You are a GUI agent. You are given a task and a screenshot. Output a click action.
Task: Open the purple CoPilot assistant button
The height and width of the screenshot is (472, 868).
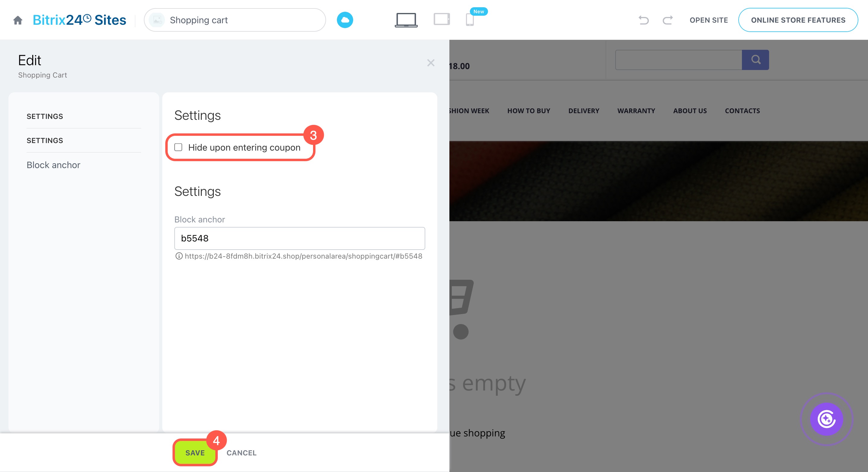826,419
